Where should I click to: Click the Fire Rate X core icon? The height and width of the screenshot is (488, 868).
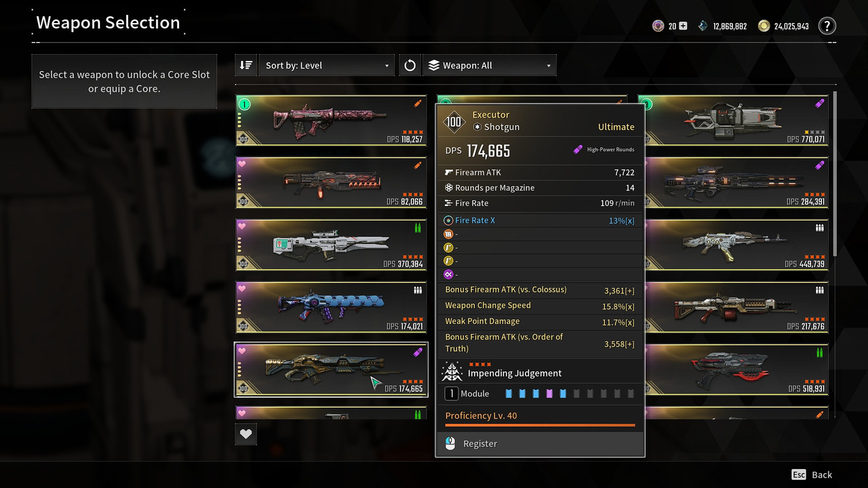click(x=448, y=220)
